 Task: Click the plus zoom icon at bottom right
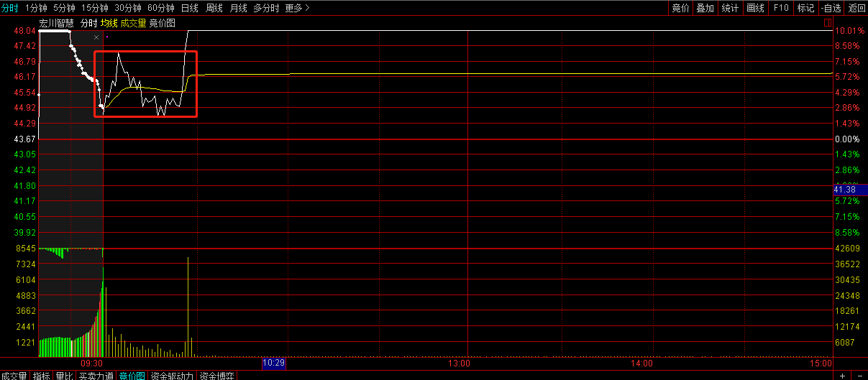click(844, 376)
